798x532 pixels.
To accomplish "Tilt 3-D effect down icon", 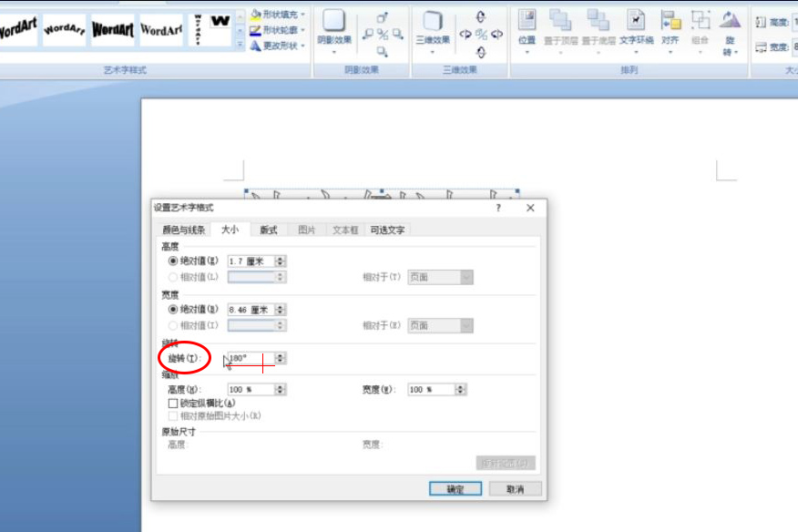I will (481, 52).
